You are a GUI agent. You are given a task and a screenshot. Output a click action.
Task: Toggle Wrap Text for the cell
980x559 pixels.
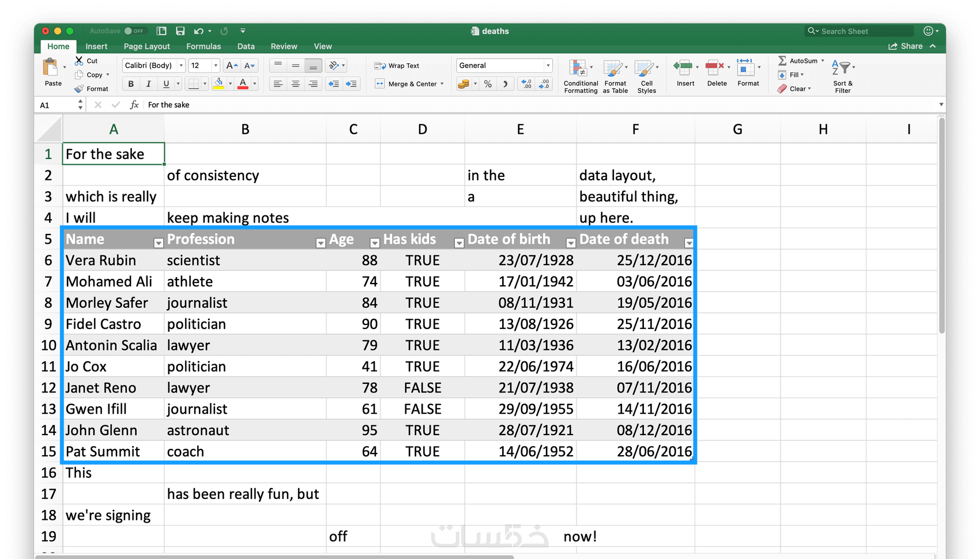coord(397,66)
